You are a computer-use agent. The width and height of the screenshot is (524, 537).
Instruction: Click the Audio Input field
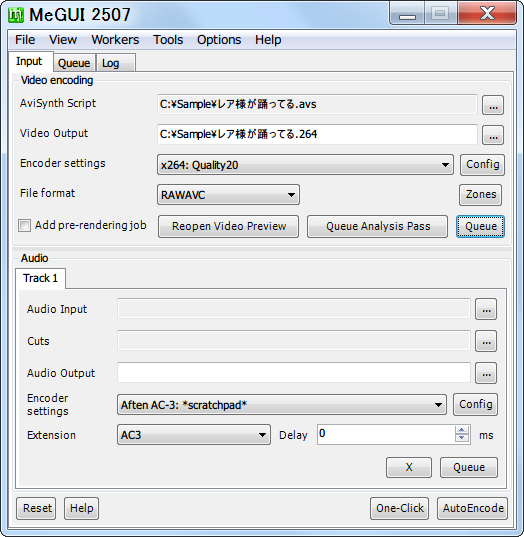click(x=294, y=309)
